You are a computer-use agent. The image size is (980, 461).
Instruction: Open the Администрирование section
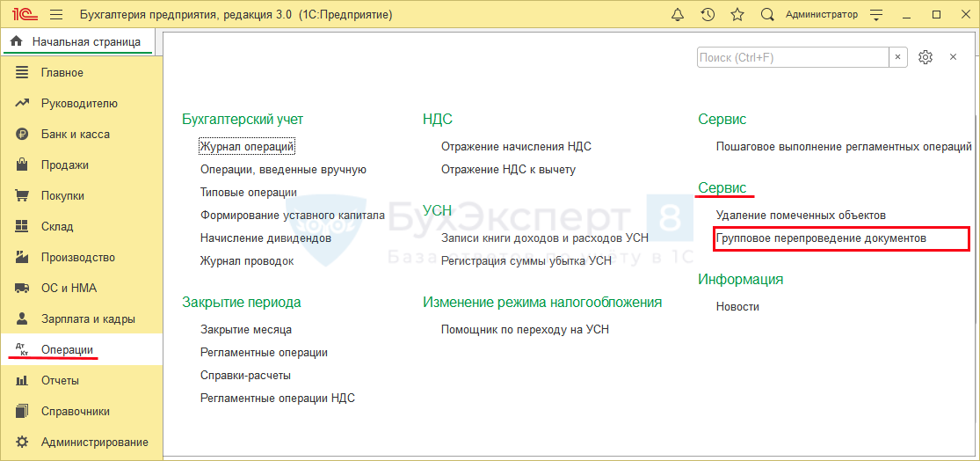[x=94, y=443]
